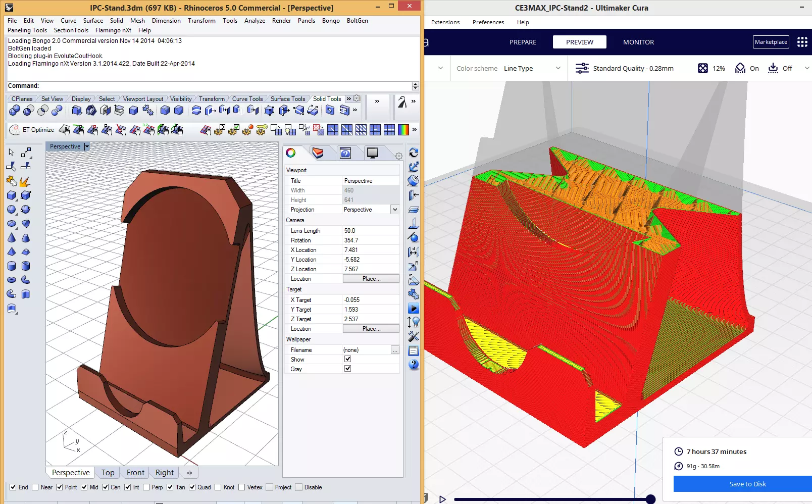Click the Cura infill 12% icon
The height and width of the screenshot is (504, 812).
pyautogui.click(x=703, y=68)
